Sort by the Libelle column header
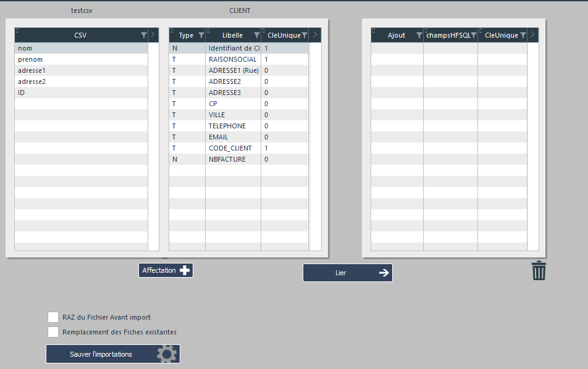The height and width of the screenshot is (369, 588). (x=232, y=35)
